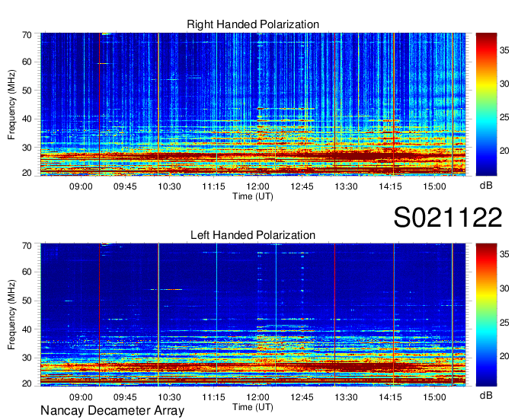Click the "20" frequency tick of the right-handed plot
The width and height of the screenshot is (518, 420).
[27, 173]
